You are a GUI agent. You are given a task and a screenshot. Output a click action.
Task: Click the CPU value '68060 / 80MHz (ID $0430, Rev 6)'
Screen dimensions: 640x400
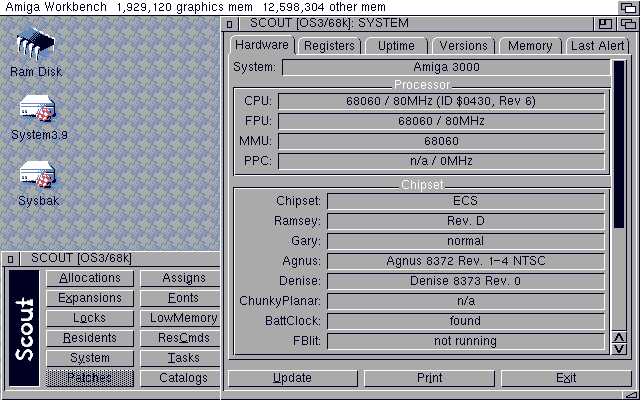pyautogui.click(x=441, y=101)
